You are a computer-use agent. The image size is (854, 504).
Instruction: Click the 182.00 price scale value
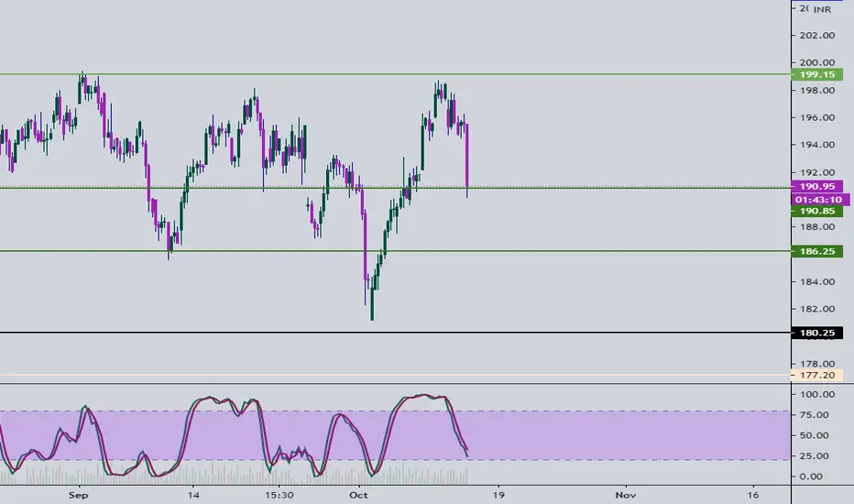[817, 309]
